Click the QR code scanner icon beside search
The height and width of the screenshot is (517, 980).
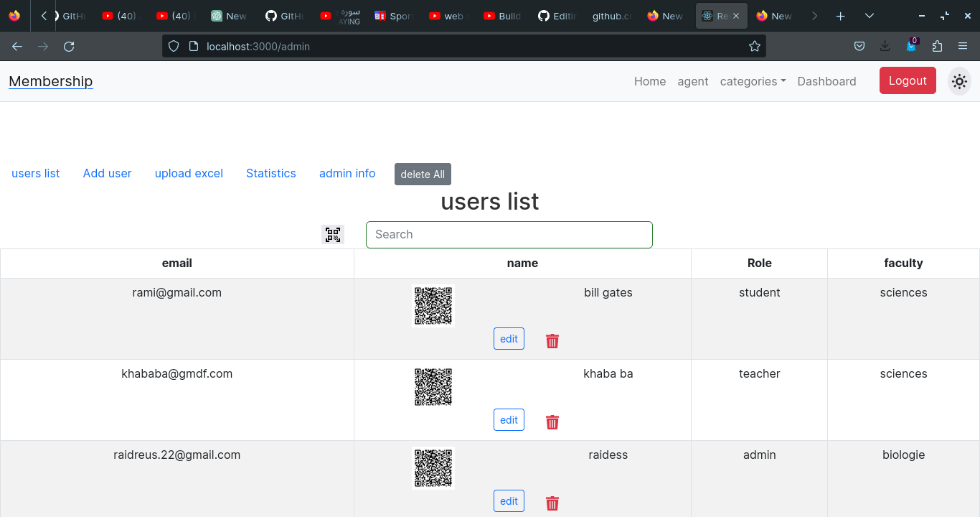point(333,234)
